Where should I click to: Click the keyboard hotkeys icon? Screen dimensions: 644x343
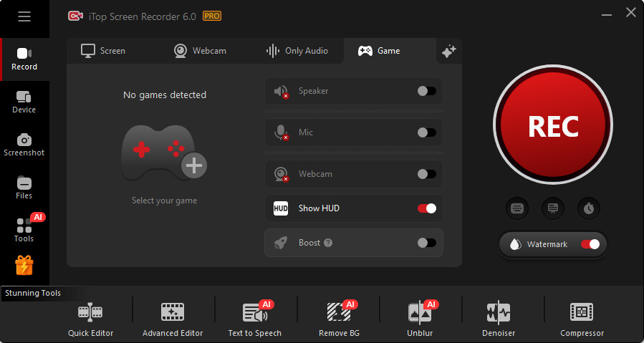tap(517, 208)
